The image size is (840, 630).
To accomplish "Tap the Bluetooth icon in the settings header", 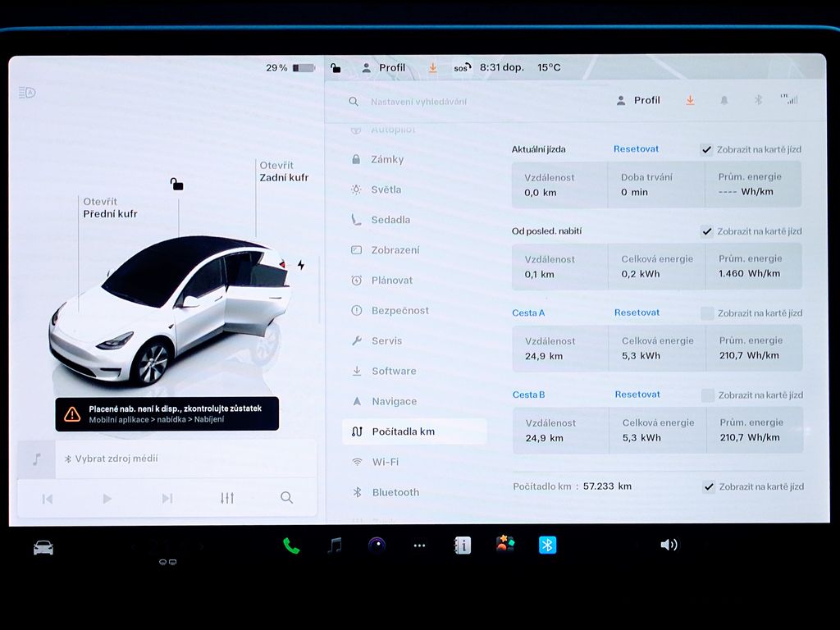I will [x=757, y=100].
